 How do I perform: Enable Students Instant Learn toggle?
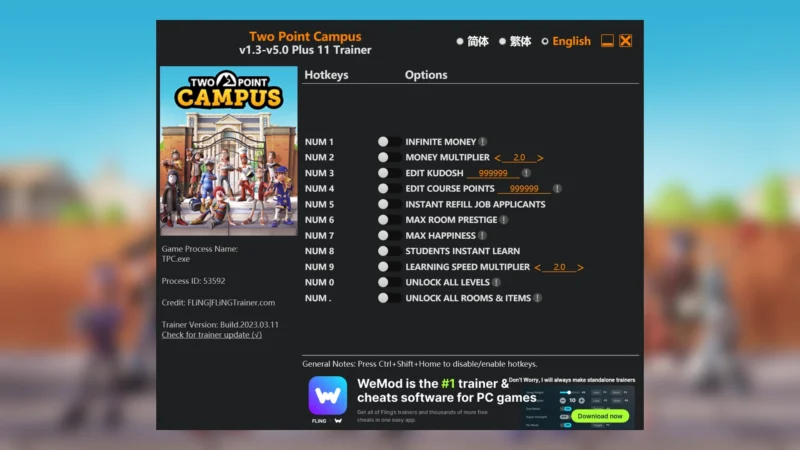[389, 251]
